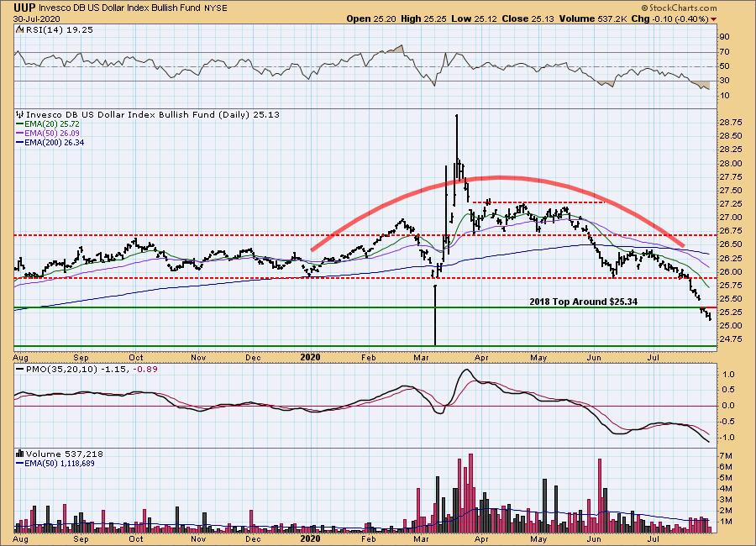The height and width of the screenshot is (546, 756).
Task: Click the red rounded-top arc annotation peak
Action: [x=499, y=178]
